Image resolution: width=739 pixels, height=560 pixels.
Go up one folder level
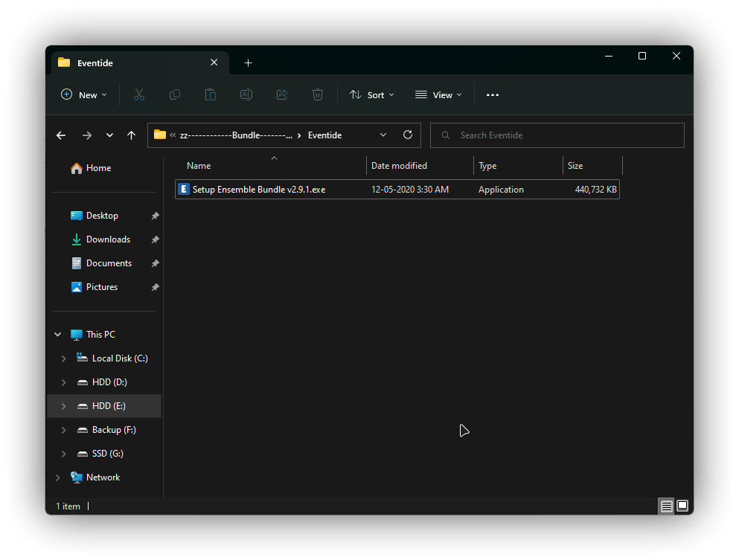(x=132, y=135)
